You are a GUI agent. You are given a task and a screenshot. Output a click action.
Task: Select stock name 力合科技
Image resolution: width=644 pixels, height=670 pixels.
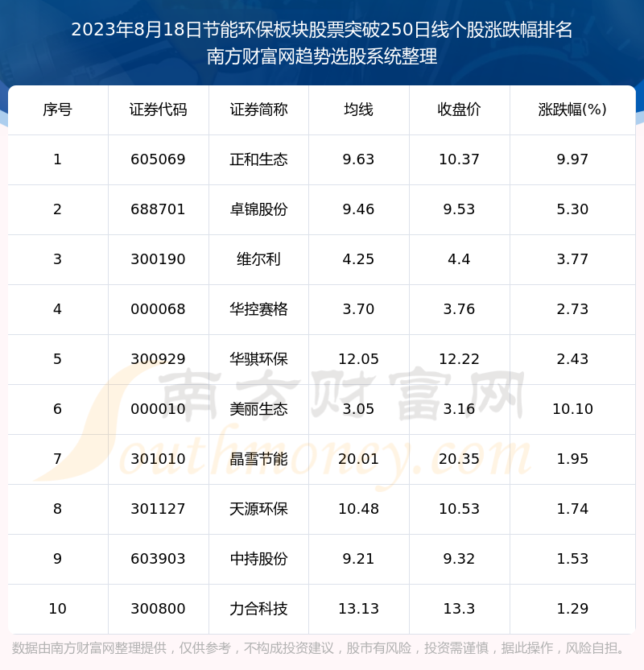pos(258,610)
